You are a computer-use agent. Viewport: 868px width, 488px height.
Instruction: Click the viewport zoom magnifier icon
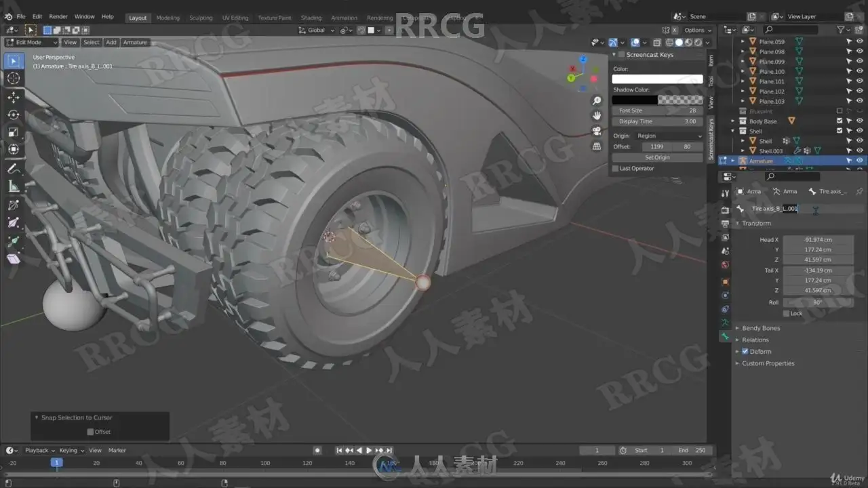click(x=597, y=101)
